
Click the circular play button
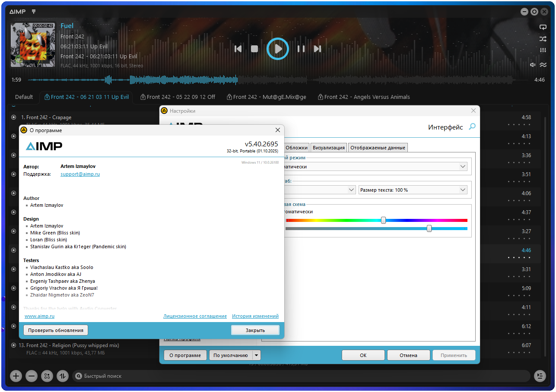click(277, 49)
